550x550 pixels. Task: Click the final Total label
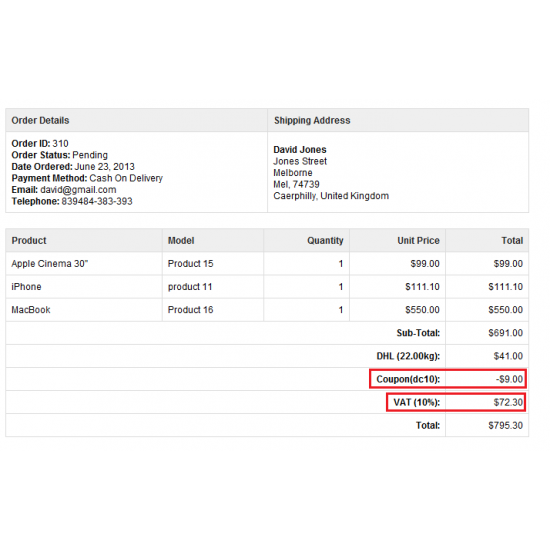pyautogui.click(x=428, y=425)
